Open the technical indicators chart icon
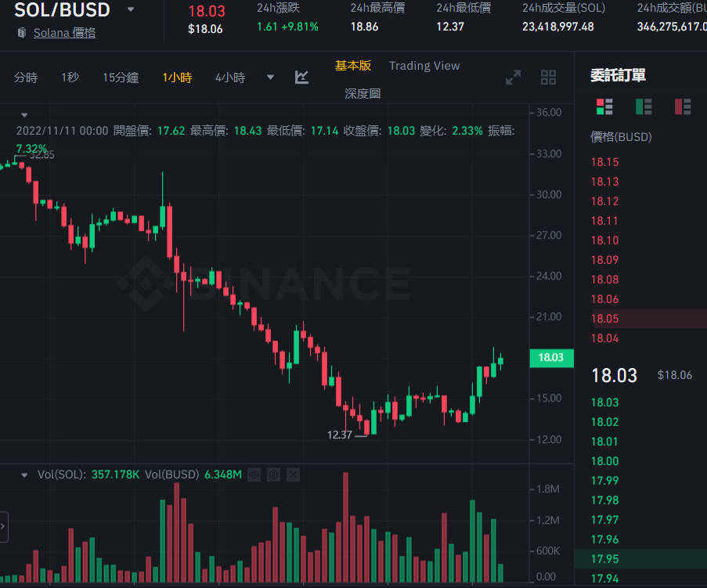Viewport: 707px width, 588px height. [x=301, y=77]
